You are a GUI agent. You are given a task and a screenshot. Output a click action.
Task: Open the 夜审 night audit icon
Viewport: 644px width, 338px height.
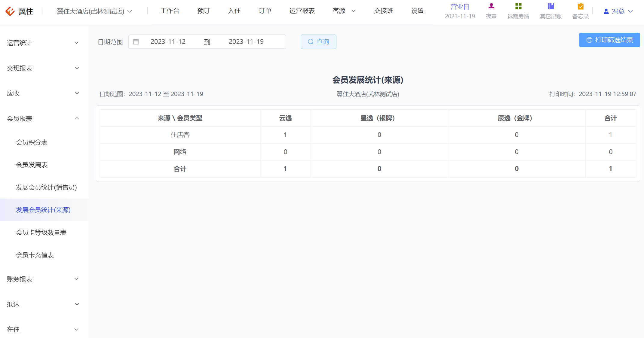coord(491,6)
